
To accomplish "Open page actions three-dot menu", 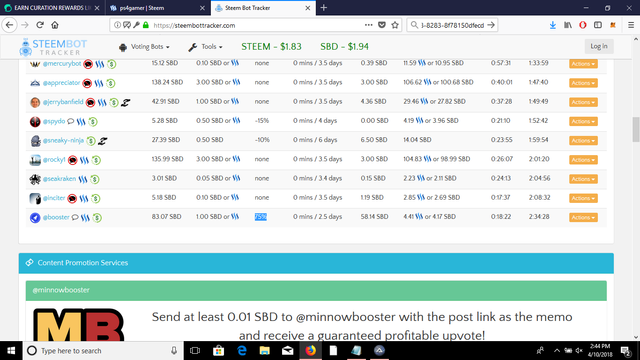I will pos(369,25).
